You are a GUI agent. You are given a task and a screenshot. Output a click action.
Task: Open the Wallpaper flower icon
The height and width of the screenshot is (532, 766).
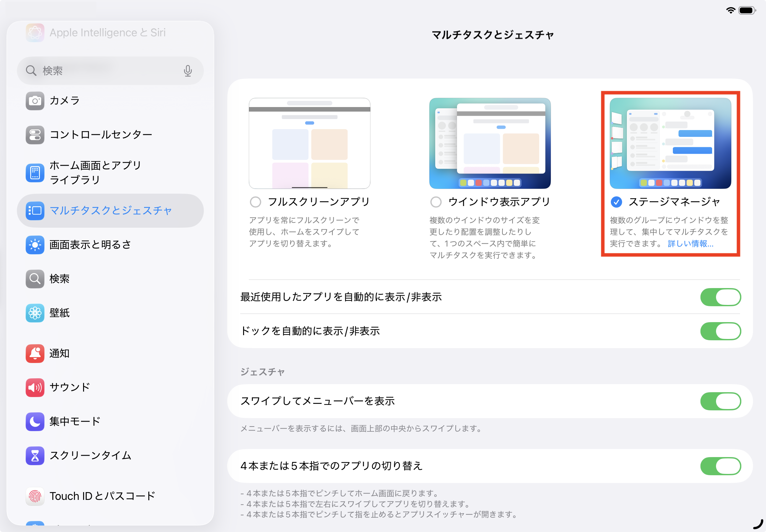(35, 313)
